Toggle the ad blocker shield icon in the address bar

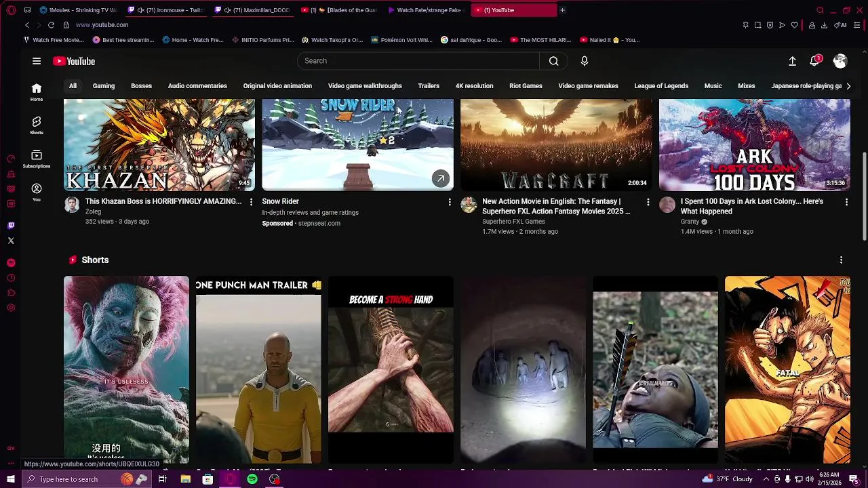(x=770, y=25)
